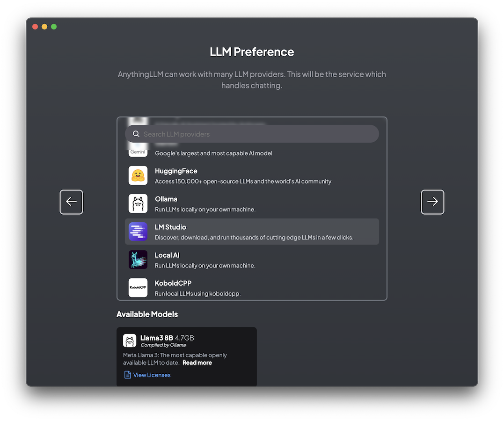Focus the Search LLM providers field
This screenshot has height=421, width=504.
coord(252,134)
